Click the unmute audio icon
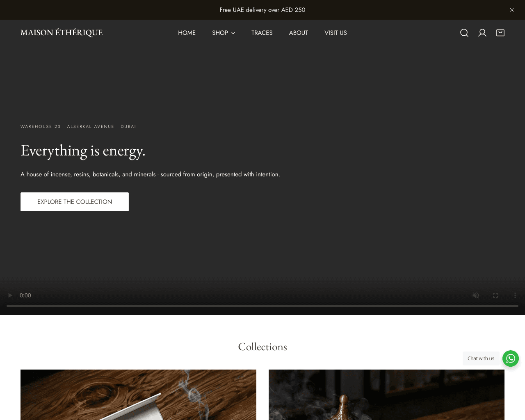This screenshot has height=420, width=525. coord(475,295)
